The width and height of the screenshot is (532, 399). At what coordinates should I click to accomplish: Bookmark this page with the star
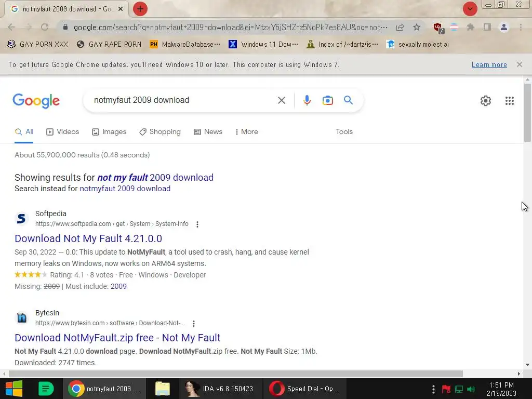click(417, 27)
